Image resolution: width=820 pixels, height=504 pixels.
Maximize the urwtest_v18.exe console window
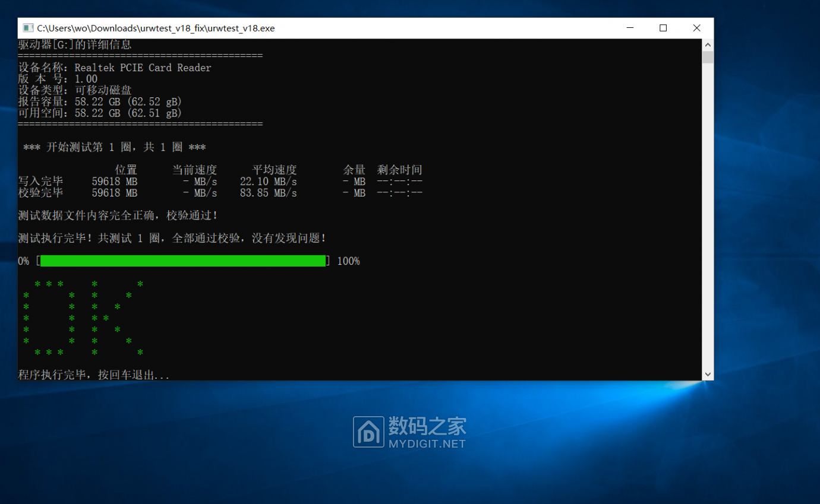click(x=663, y=28)
